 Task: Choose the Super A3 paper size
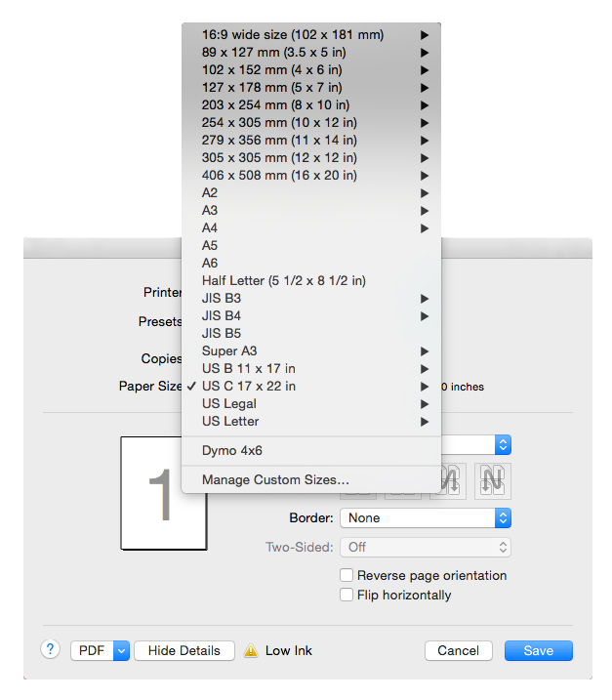311,350
